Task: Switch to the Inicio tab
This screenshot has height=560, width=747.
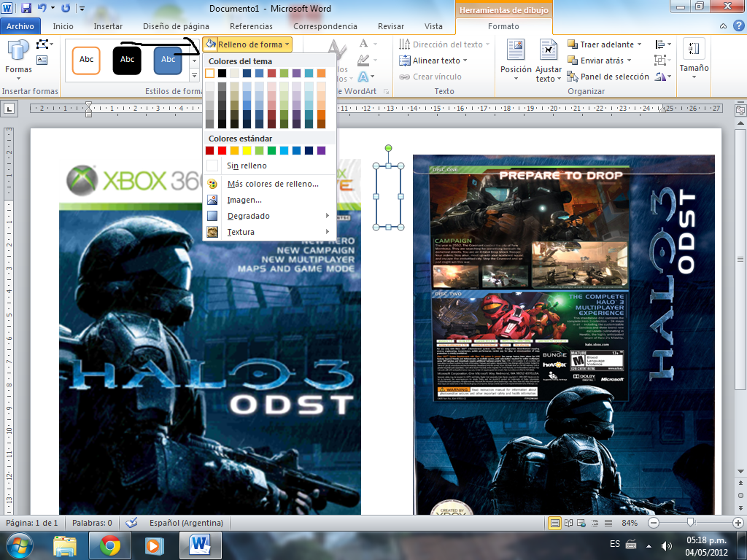Action: [63, 26]
